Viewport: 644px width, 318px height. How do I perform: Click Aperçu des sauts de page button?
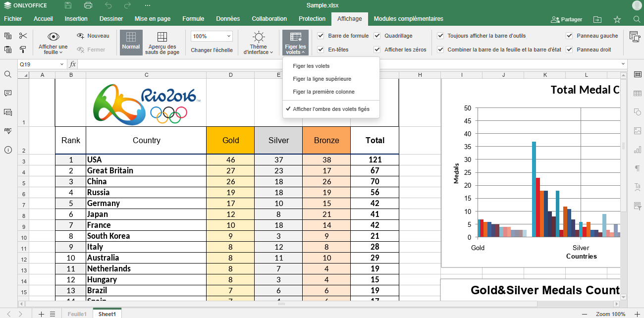click(x=162, y=43)
